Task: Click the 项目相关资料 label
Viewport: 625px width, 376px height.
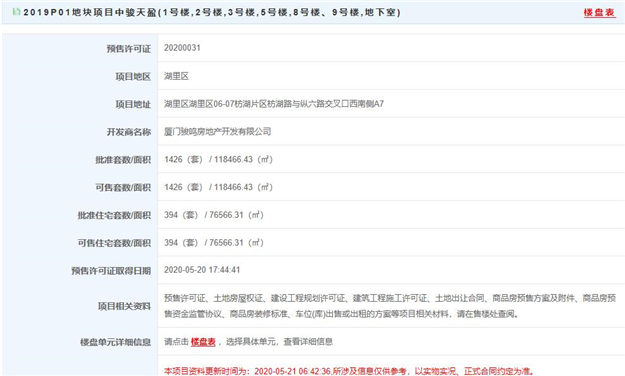Action: (x=124, y=306)
